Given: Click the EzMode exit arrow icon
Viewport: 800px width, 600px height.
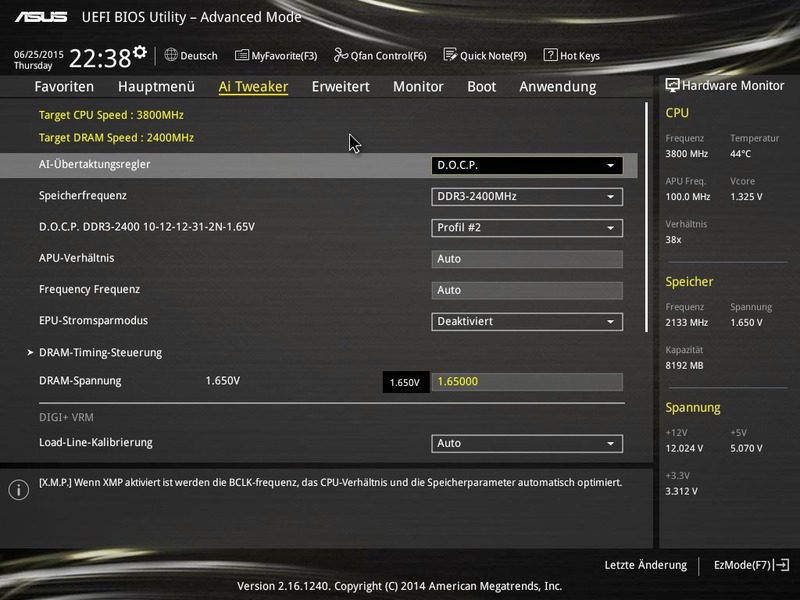Looking at the screenshot, I should point(782,565).
